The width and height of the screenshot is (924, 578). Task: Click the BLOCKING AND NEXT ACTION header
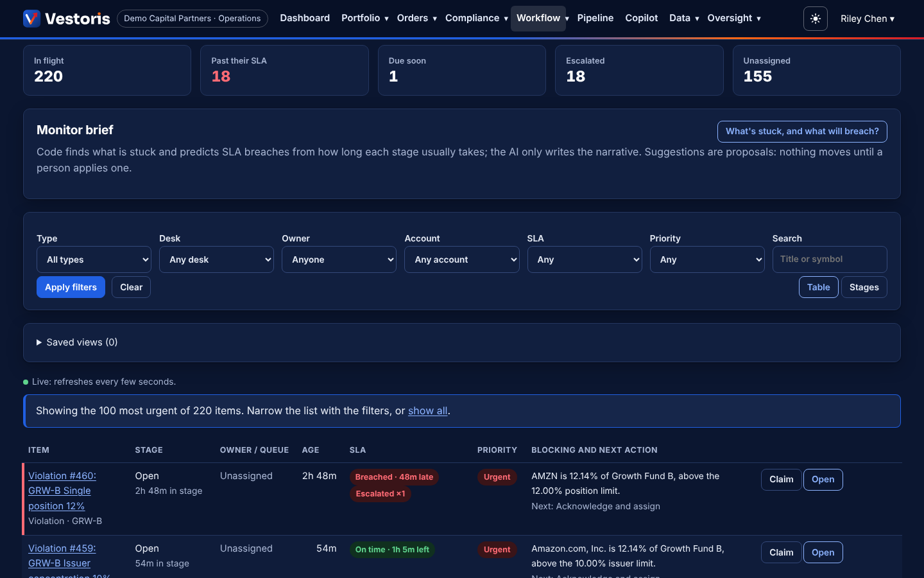point(594,450)
